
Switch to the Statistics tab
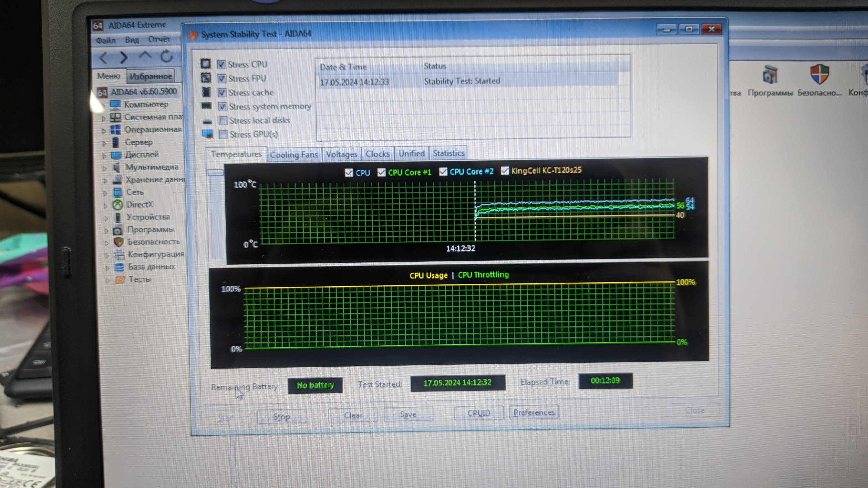tap(449, 153)
